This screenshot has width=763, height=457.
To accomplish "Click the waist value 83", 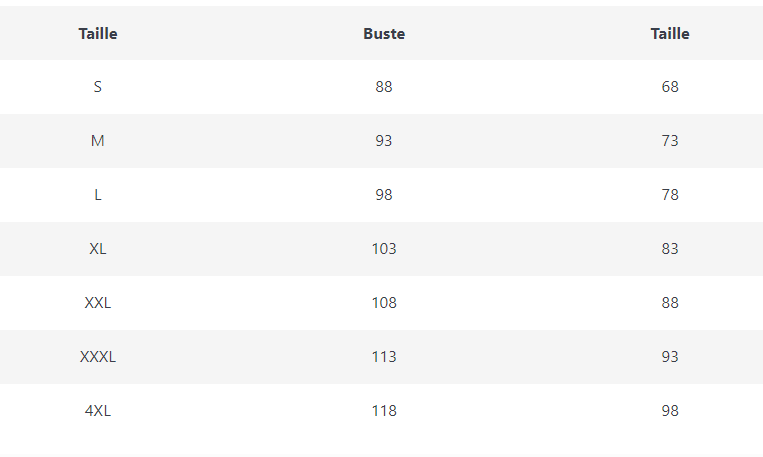I will 670,249.
